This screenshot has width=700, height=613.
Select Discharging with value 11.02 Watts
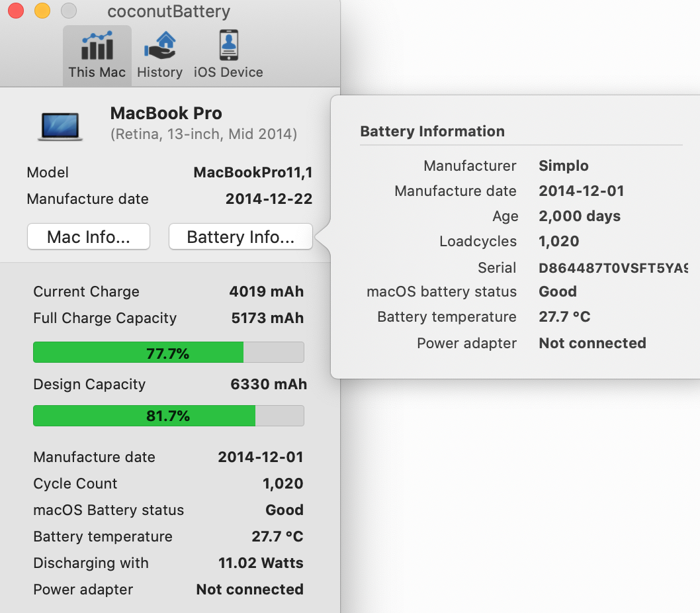[x=261, y=563]
